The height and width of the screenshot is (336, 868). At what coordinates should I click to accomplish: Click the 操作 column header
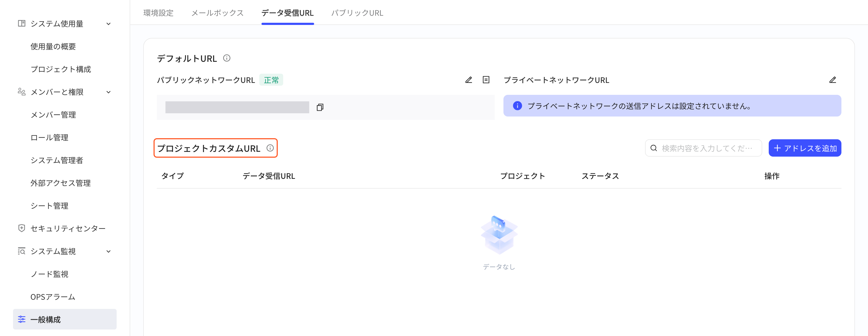tap(772, 176)
